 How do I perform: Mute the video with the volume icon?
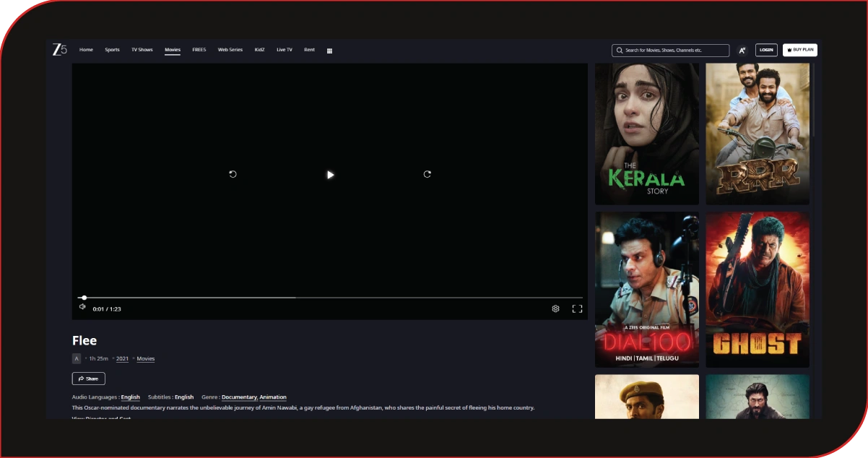click(x=82, y=307)
